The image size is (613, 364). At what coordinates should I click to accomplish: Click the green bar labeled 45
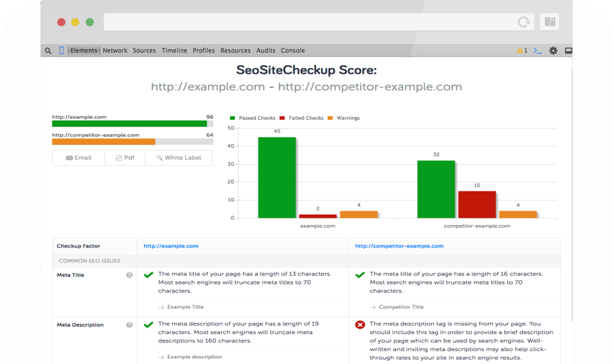[277, 177]
